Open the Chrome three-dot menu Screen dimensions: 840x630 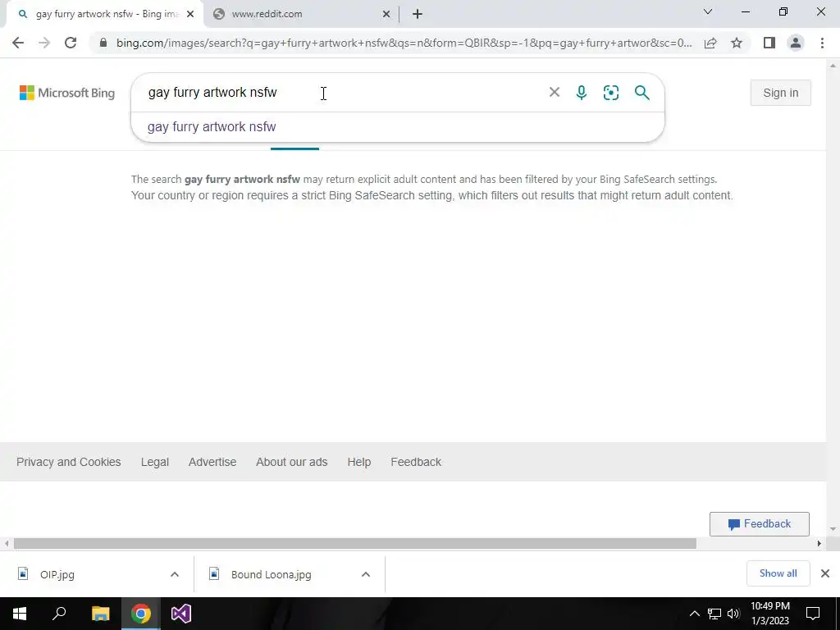click(822, 43)
